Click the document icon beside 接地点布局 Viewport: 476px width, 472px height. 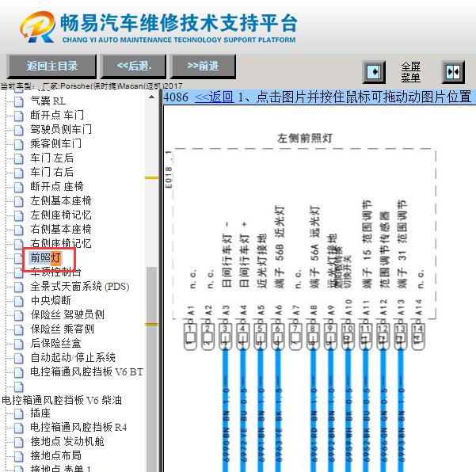tap(19, 457)
